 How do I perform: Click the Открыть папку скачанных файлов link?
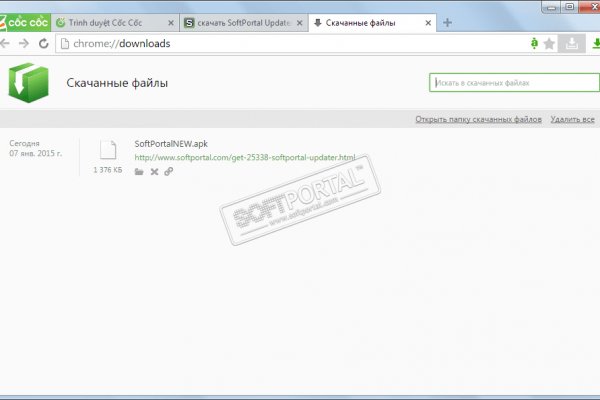[x=478, y=119]
